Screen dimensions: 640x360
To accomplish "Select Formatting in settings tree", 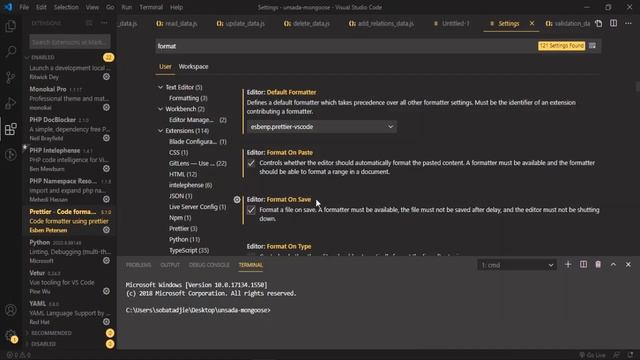I will (x=188, y=98).
